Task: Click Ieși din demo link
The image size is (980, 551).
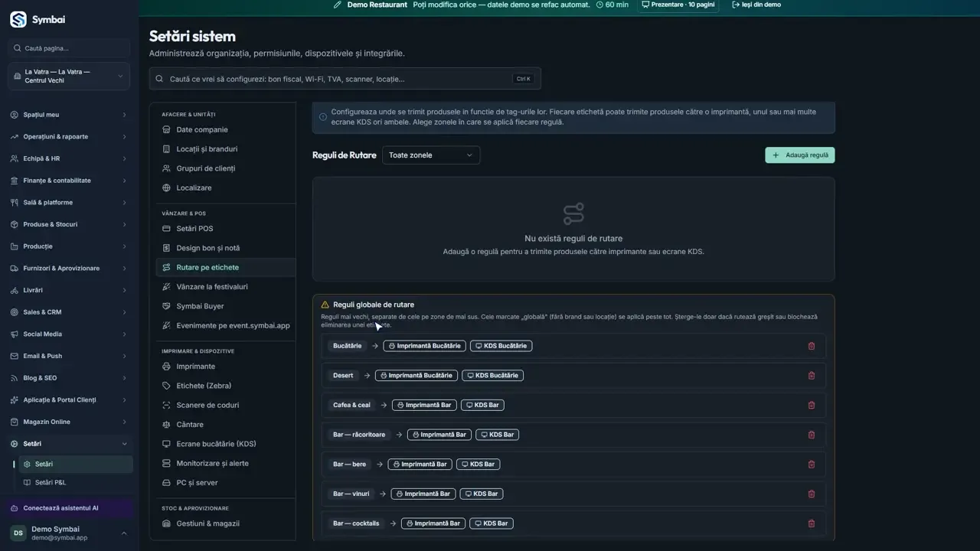Action: coord(756,5)
